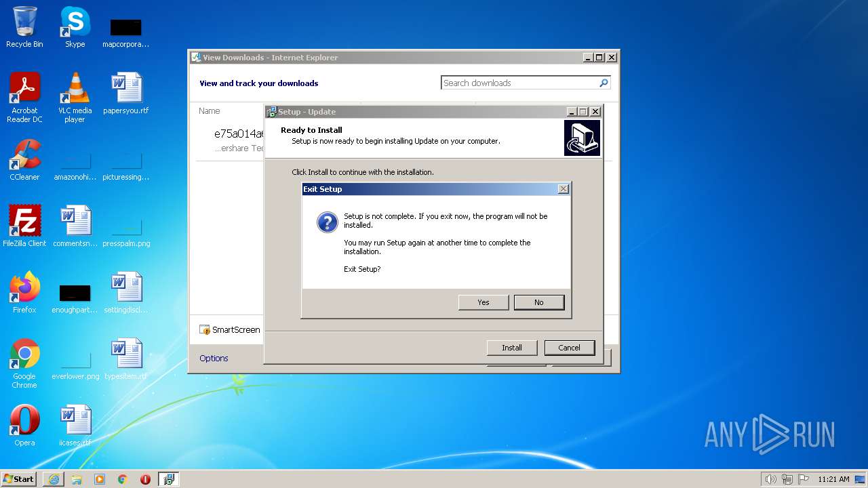Click Install in Setup window
868x488 pixels.
tap(512, 348)
